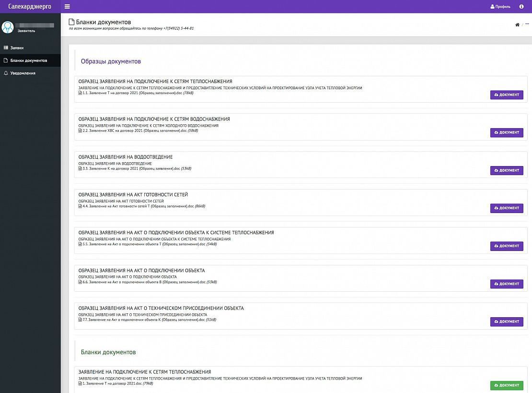Image resolution: width=532 pixels, height=393 pixels.
Task: Click the home breadcrumb icon
Action: point(517,24)
